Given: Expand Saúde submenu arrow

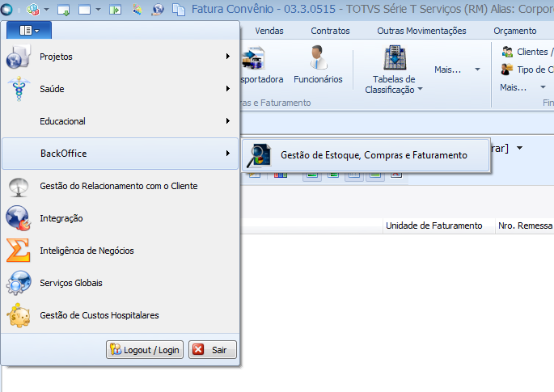Looking at the screenshot, I should (228, 89).
